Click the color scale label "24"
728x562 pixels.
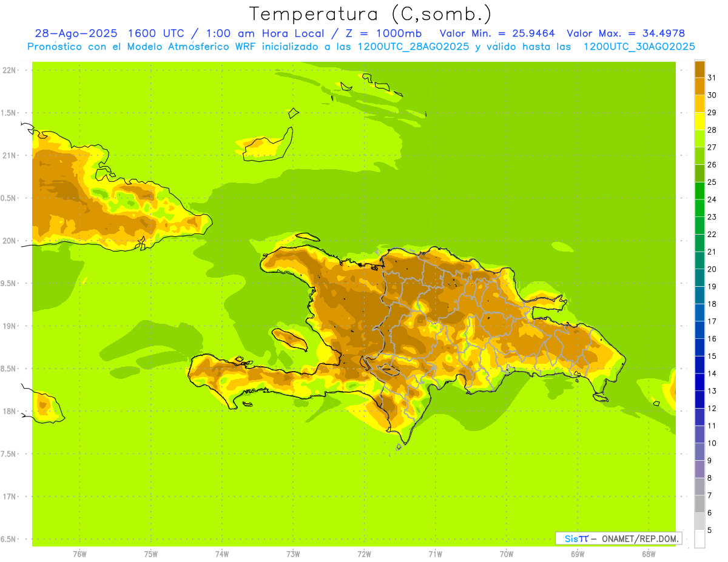coord(712,199)
